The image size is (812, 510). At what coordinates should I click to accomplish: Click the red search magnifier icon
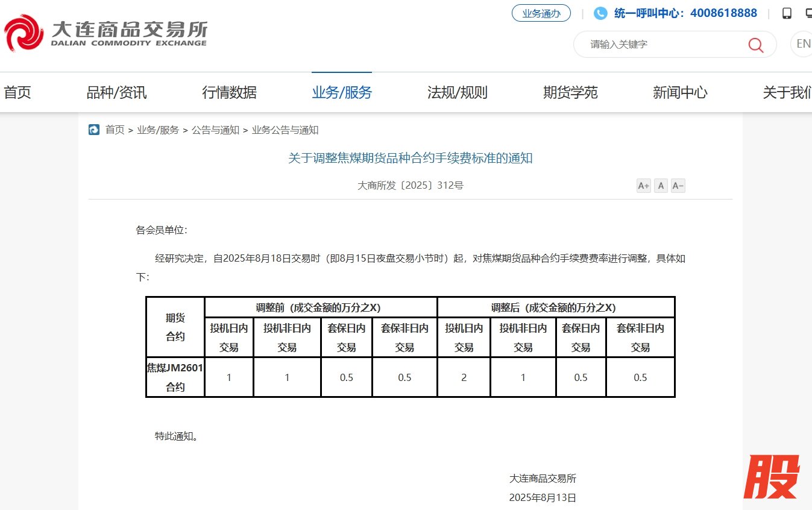(x=755, y=45)
